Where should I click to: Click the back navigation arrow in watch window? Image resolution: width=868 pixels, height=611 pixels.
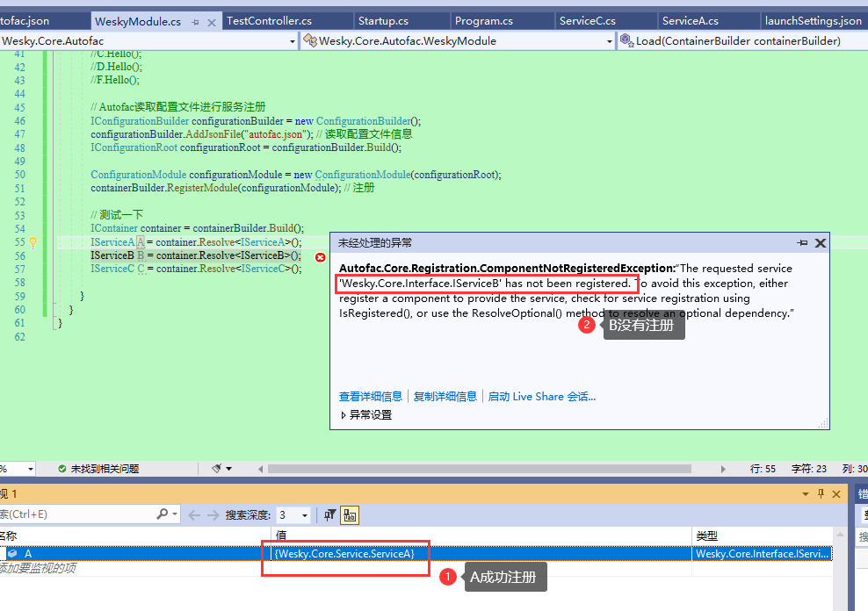[195, 515]
